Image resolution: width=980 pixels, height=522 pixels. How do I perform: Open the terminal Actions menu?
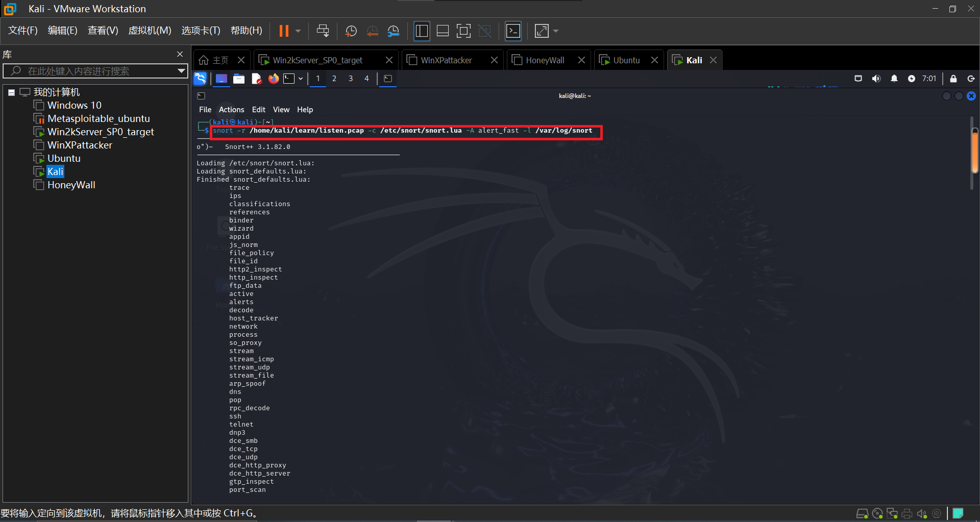232,110
